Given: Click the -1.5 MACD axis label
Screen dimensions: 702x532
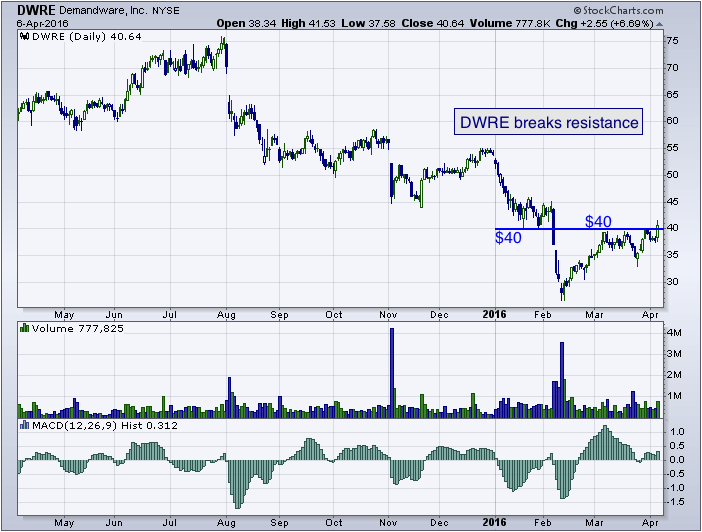Looking at the screenshot, I should [676, 502].
